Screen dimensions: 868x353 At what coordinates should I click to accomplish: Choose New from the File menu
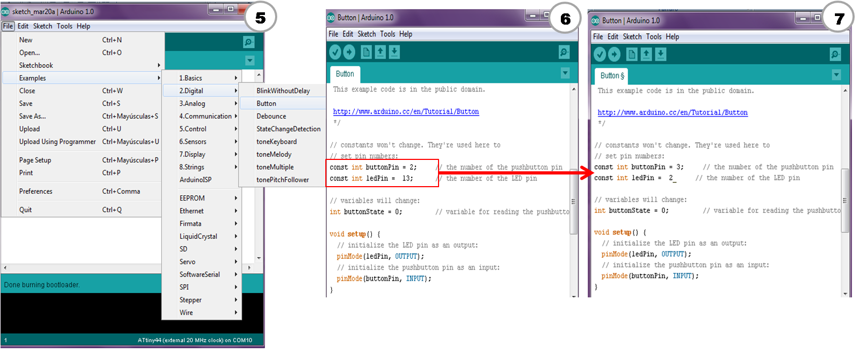[82, 40]
